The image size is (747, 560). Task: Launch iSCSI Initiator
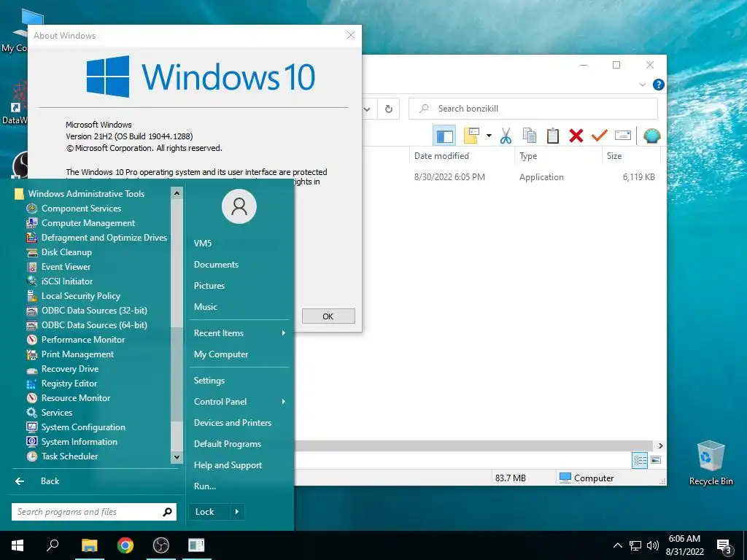[x=60, y=281]
